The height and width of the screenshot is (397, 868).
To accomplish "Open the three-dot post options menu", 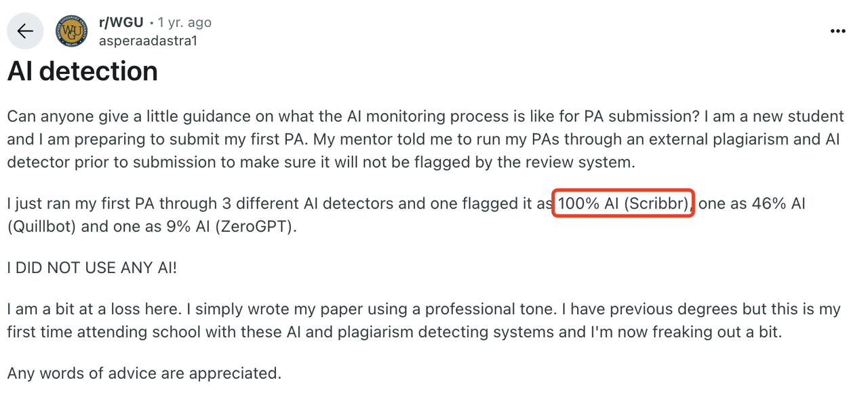I will 838,31.
